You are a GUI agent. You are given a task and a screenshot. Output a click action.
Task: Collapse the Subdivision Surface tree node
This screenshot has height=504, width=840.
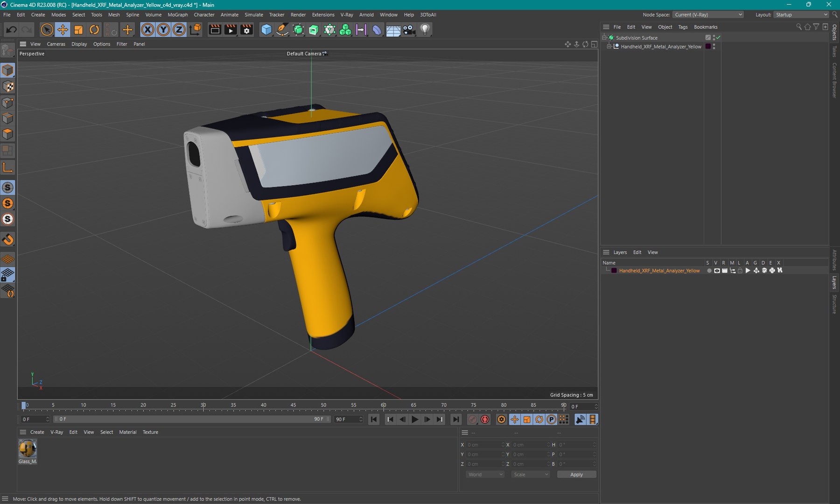click(604, 37)
